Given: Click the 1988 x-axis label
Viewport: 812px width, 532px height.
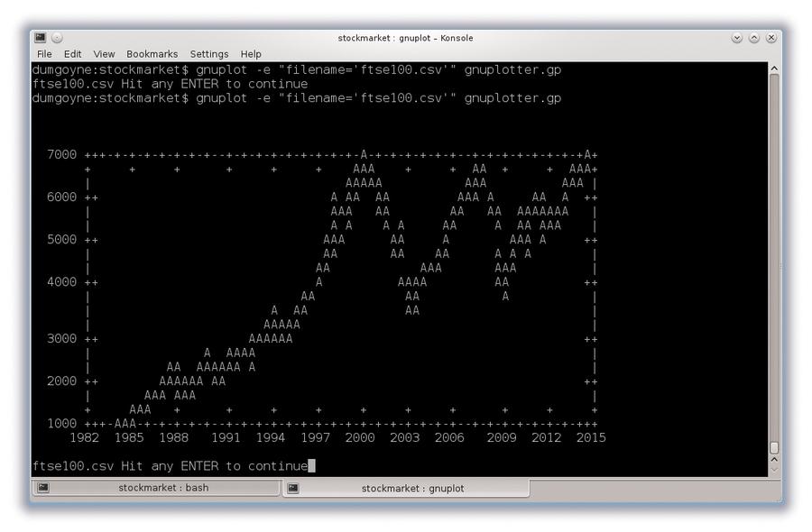Looking at the screenshot, I should pos(174,438).
